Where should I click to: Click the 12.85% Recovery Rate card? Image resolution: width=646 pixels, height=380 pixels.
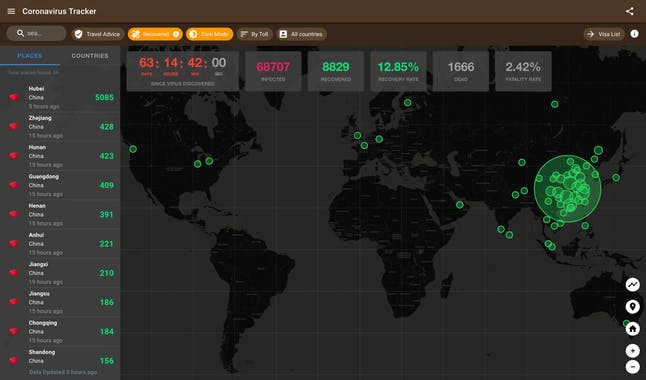pyautogui.click(x=398, y=71)
